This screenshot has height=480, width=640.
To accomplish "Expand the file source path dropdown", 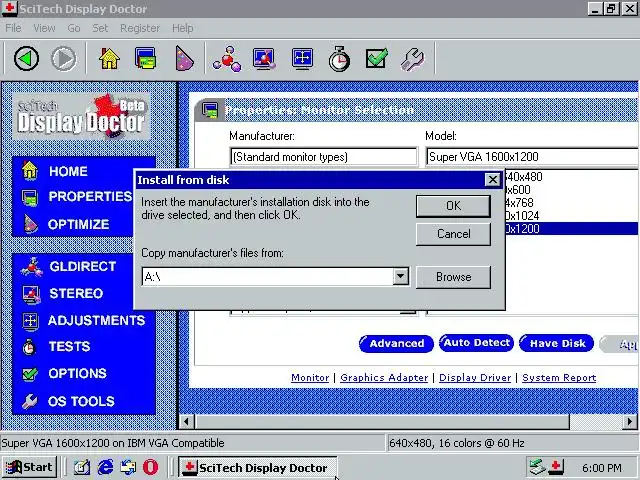I will (x=400, y=277).
